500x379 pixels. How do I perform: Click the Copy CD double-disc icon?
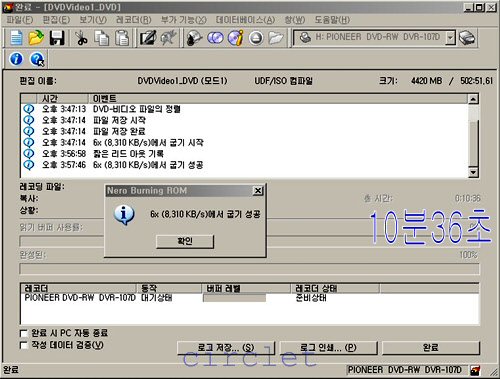[x=215, y=38]
